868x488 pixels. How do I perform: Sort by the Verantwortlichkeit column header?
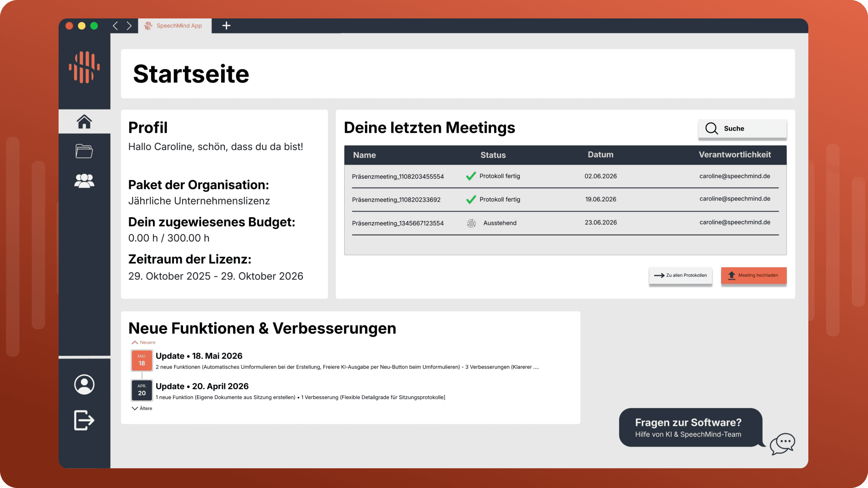point(735,155)
